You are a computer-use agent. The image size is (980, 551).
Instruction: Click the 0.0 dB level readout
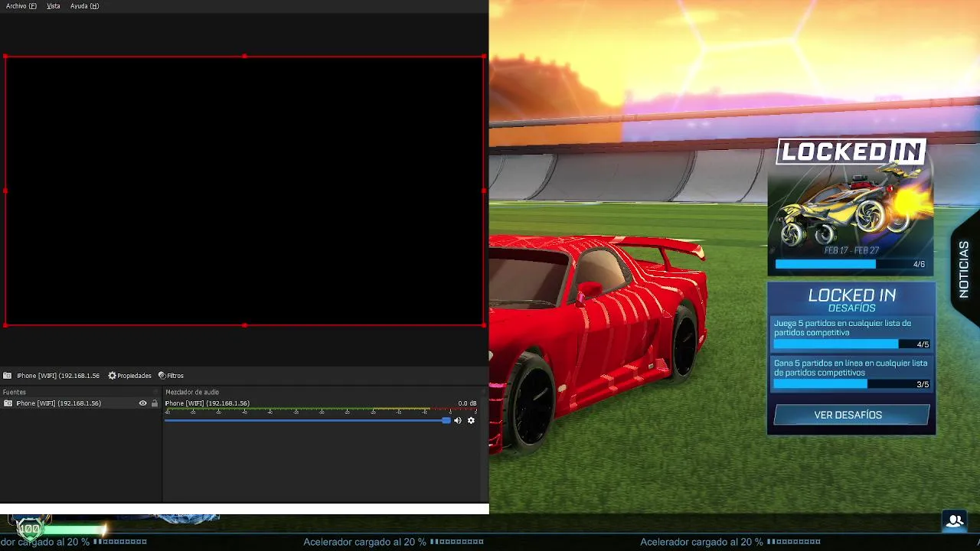pyautogui.click(x=467, y=403)
